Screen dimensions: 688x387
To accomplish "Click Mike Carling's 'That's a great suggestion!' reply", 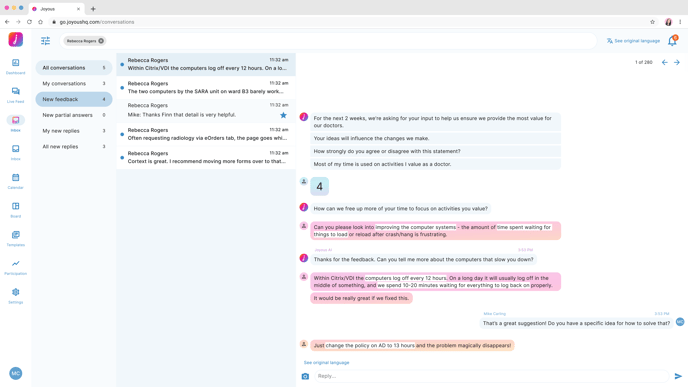I will click(x=576, y=323).
